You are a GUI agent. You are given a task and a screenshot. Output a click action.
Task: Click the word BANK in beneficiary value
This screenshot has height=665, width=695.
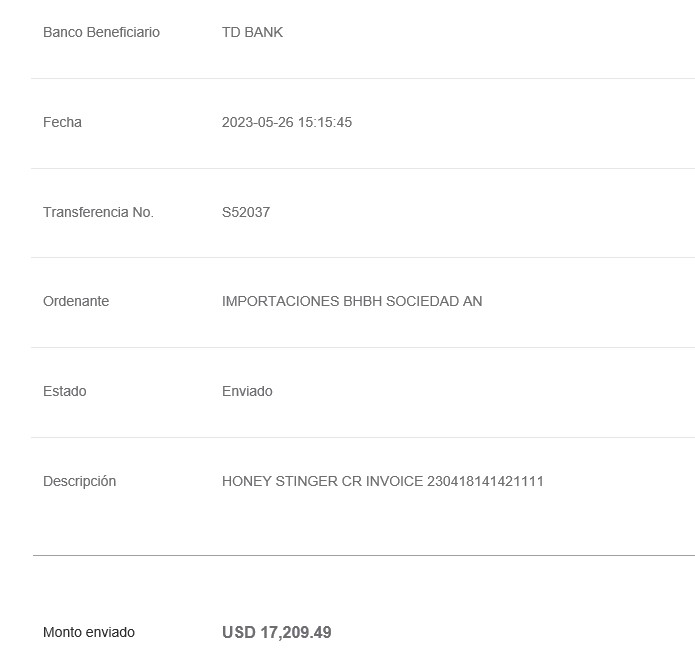pyautogui.click(x=264, y=32)
